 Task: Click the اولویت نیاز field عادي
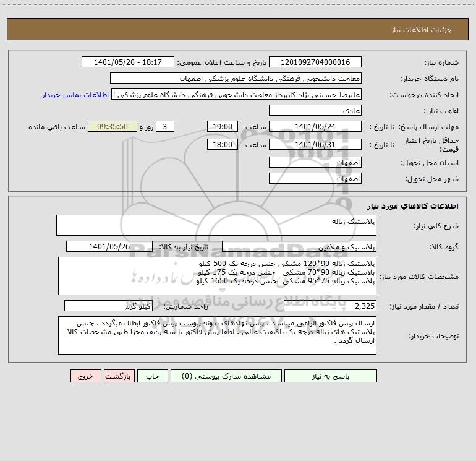coord(315,110)
